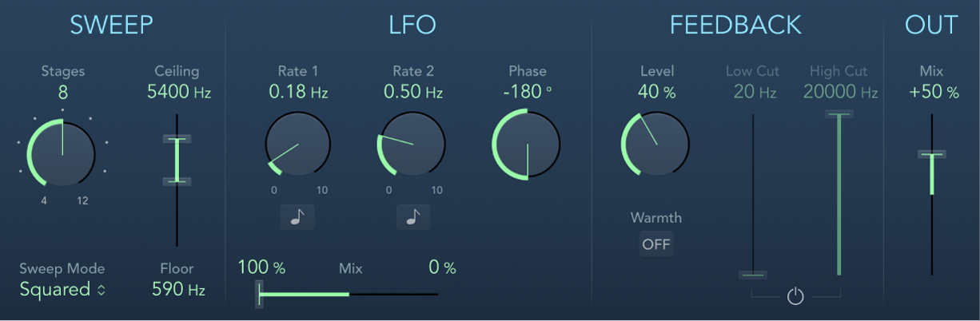
Task: Click the Rate 2 note sync icon
Action: pos(412,217)
